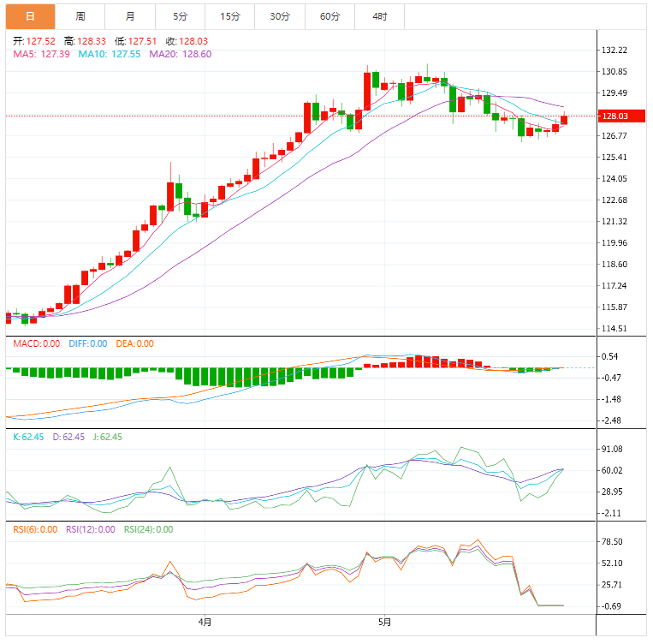Click the K: 62.45 KDJ label
The width and height of the screenshot is (653, 644).
tap(27, 437)
